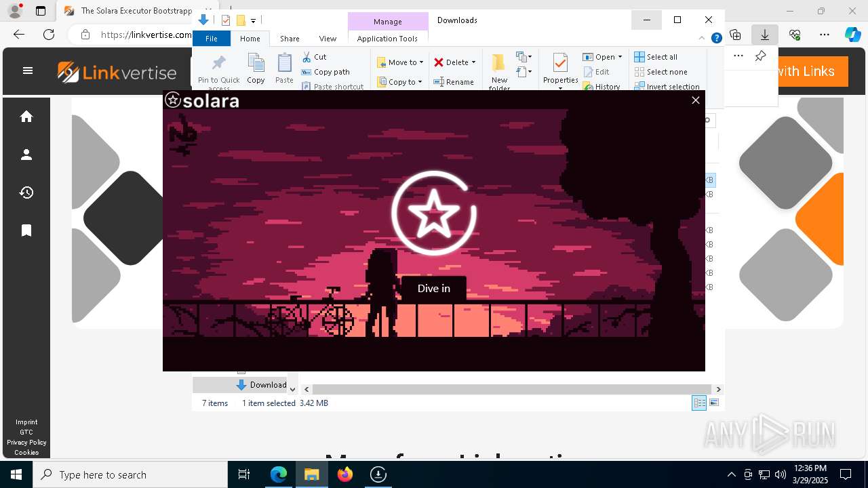Click Edit in the Open group
The image size is (868, 488).
click(596, 72)
